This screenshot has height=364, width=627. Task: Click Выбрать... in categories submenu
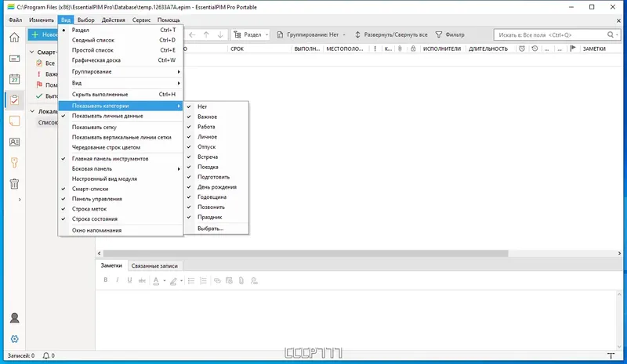[216, 229]
